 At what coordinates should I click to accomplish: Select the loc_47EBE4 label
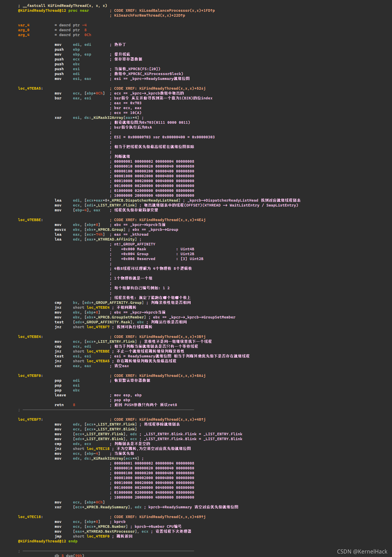(x=31, y=337)
